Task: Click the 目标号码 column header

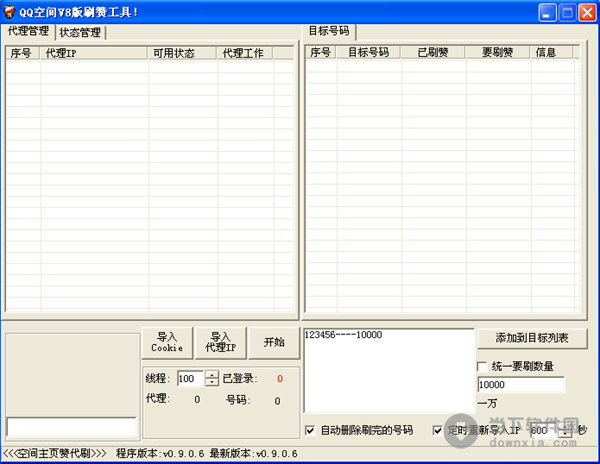Action: 368,52
